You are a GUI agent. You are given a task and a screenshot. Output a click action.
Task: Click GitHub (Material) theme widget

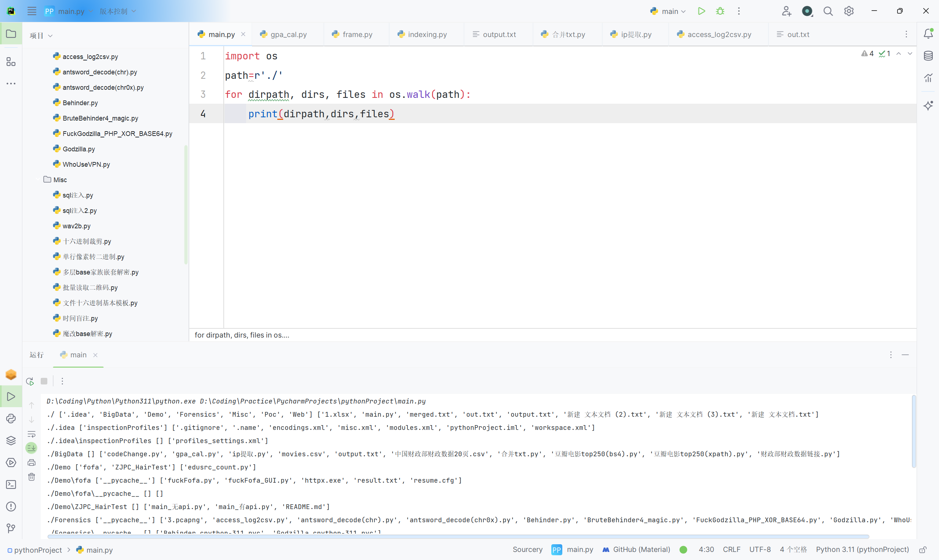pos(636,549)
